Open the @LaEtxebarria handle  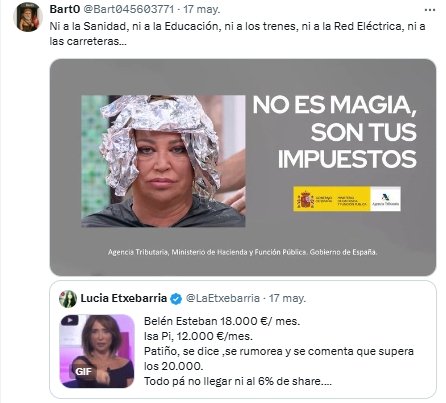pos(222,298)
